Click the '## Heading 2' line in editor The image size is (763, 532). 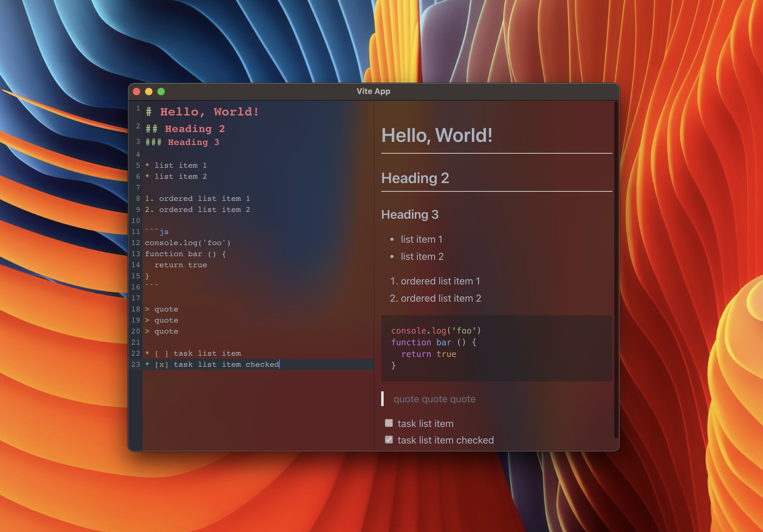point(185,129)
